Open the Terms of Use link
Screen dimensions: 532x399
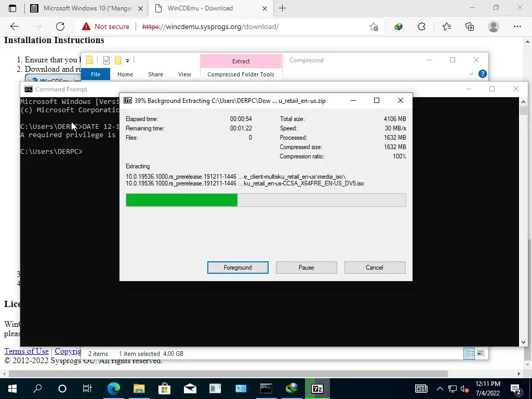[x=26, y=351]
